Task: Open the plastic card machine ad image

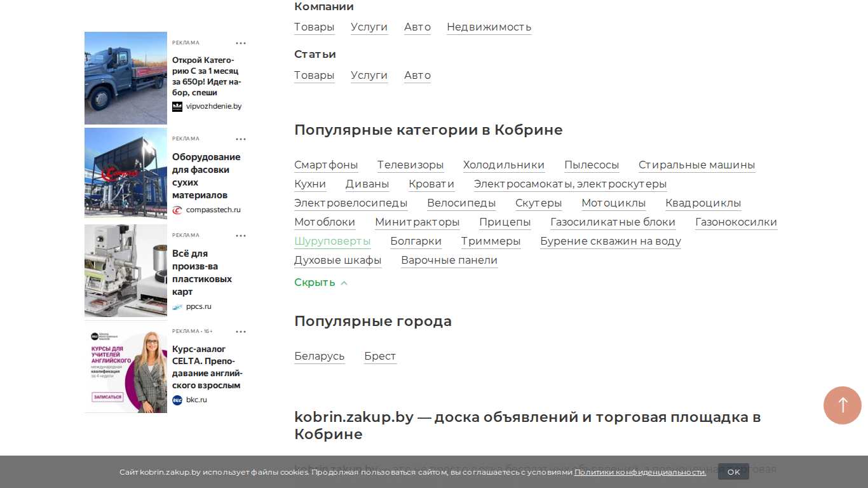Action: coord(126,271)
